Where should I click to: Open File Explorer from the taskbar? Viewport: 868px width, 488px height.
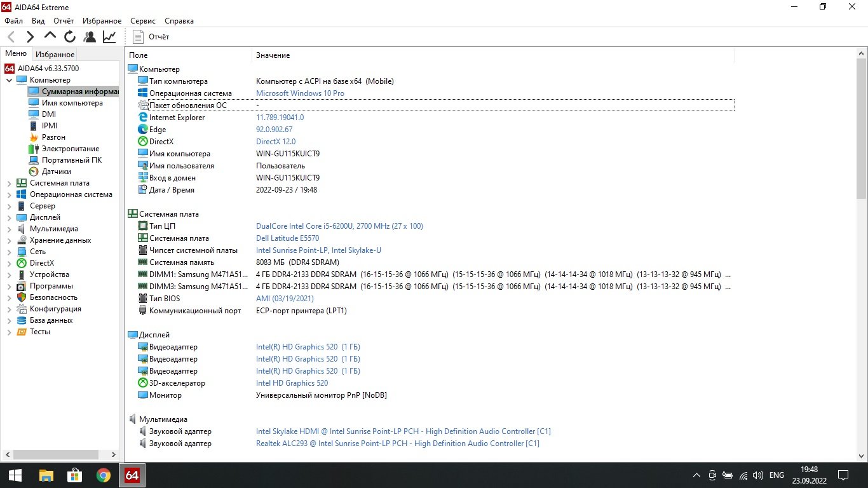pyautogui.click(x=46, y=475)
